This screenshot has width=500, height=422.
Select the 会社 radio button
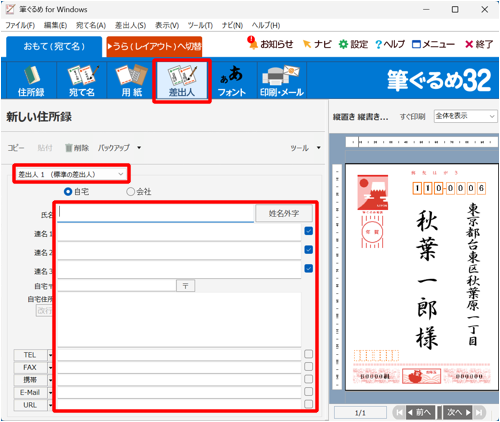130,192
